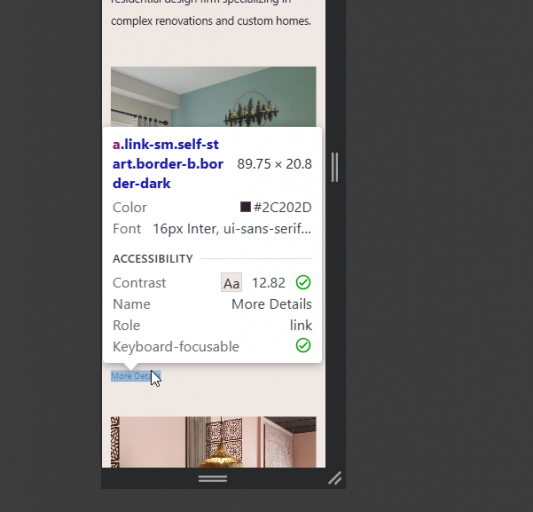The height and width of the screenshot is (512, 533).
Task: Click the green contrast pass checkmark
Action: pos(303,282)
